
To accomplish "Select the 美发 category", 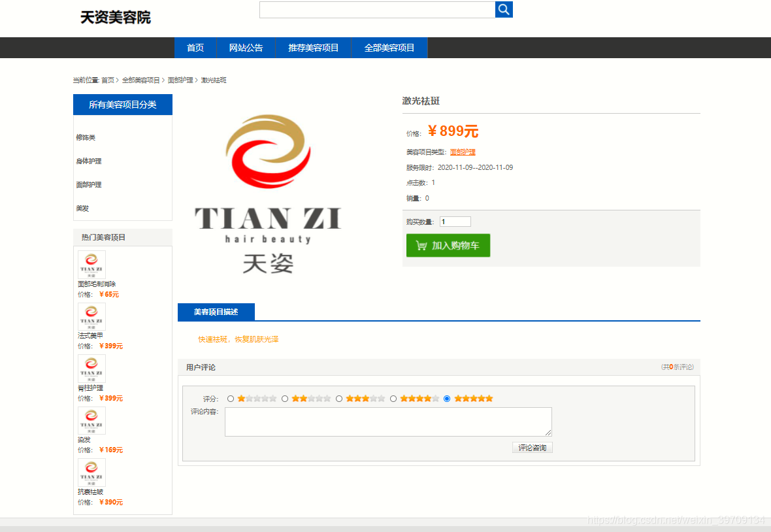I will [82, 208].
